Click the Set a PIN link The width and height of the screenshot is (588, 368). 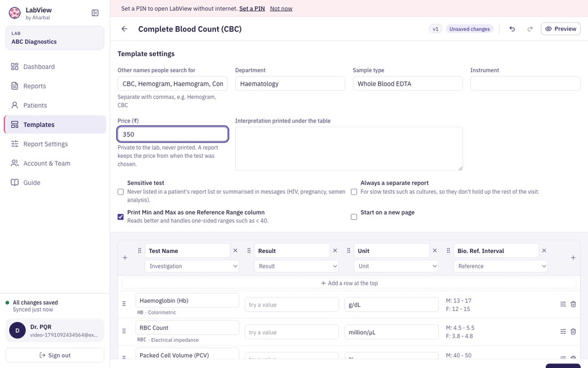point(252,8)
